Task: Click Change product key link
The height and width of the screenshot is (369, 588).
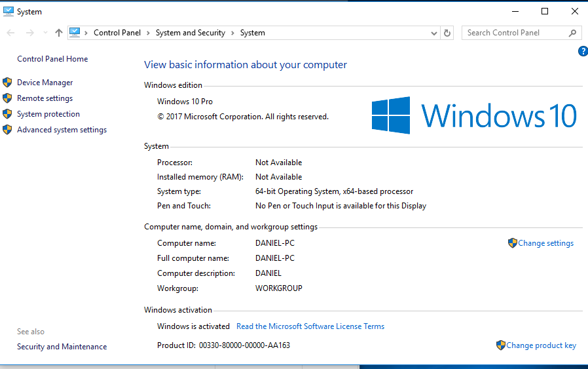Action: point(541,345)
